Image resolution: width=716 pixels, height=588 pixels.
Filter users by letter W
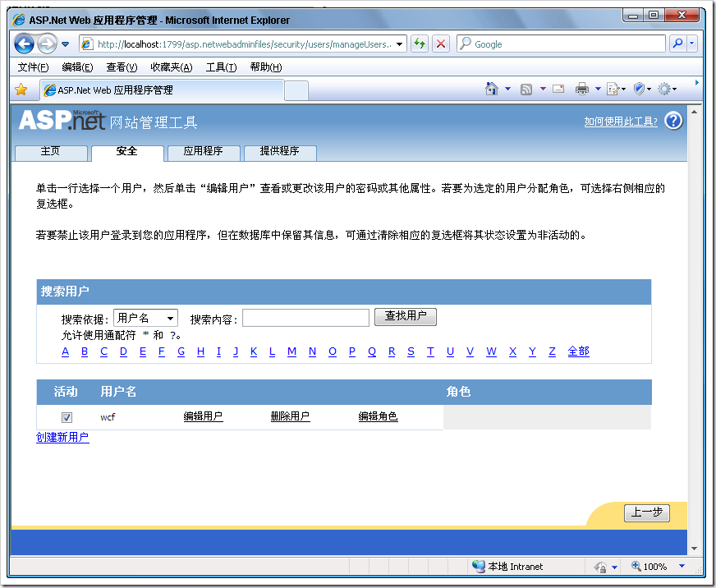coord(491,351)
